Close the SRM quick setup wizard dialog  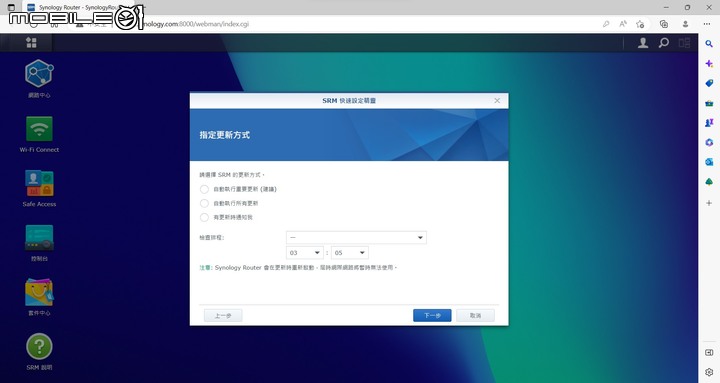497,101
